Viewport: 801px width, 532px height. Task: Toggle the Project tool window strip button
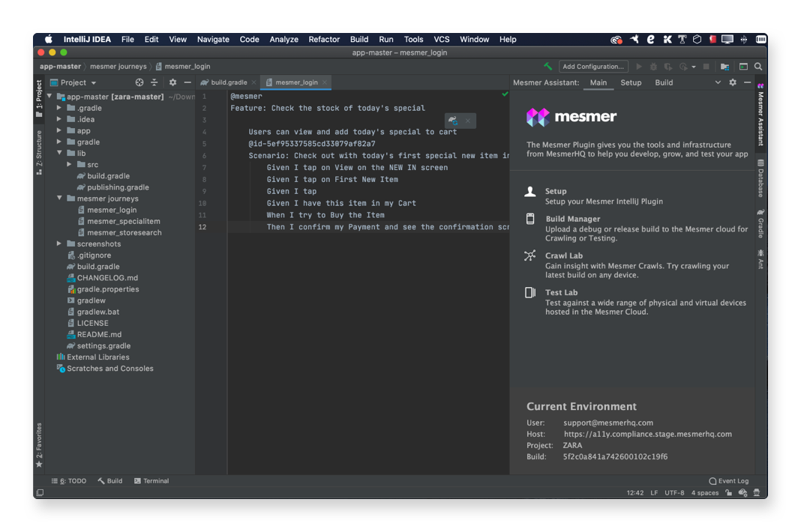coord(39,99)
